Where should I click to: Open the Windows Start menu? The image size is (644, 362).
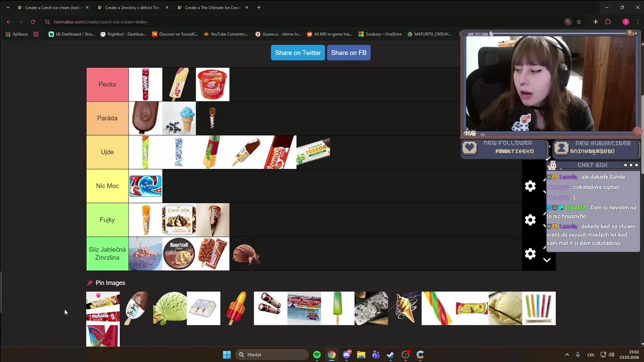coord(227,354)
